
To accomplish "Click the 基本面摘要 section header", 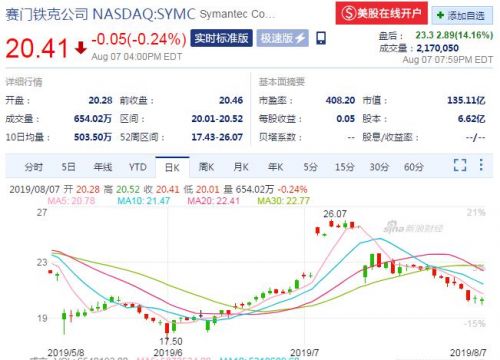I will coord(282,82).
